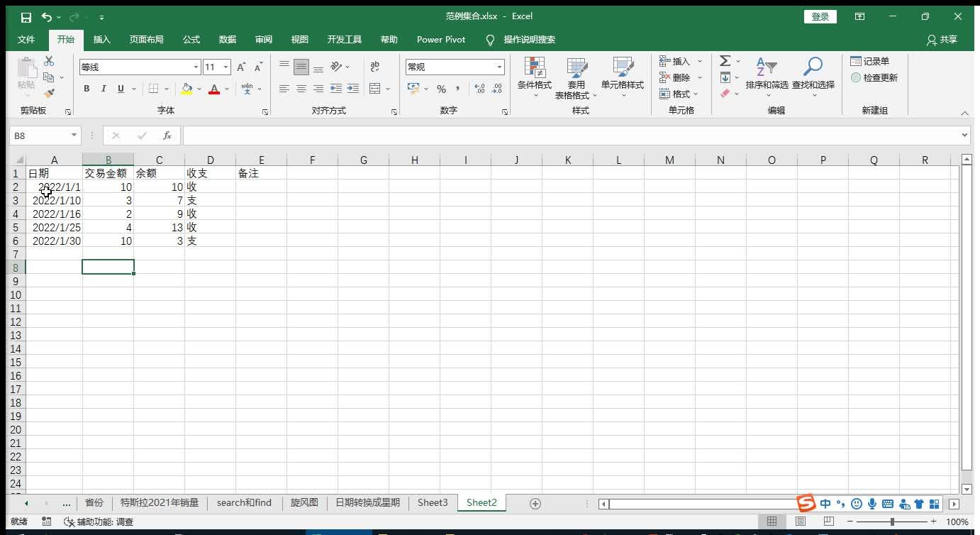Set top vertical alignment

[284, 67]
